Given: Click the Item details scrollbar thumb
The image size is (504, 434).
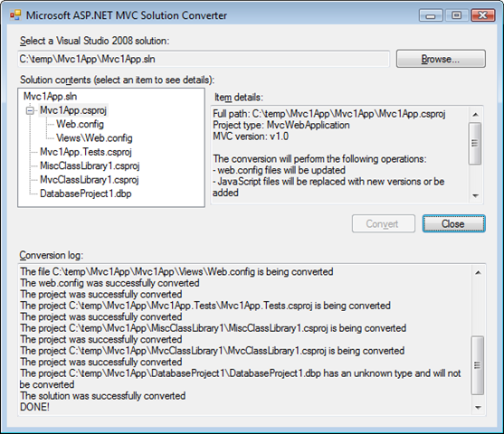Looking at the screenshot, I should click(475, 143).
